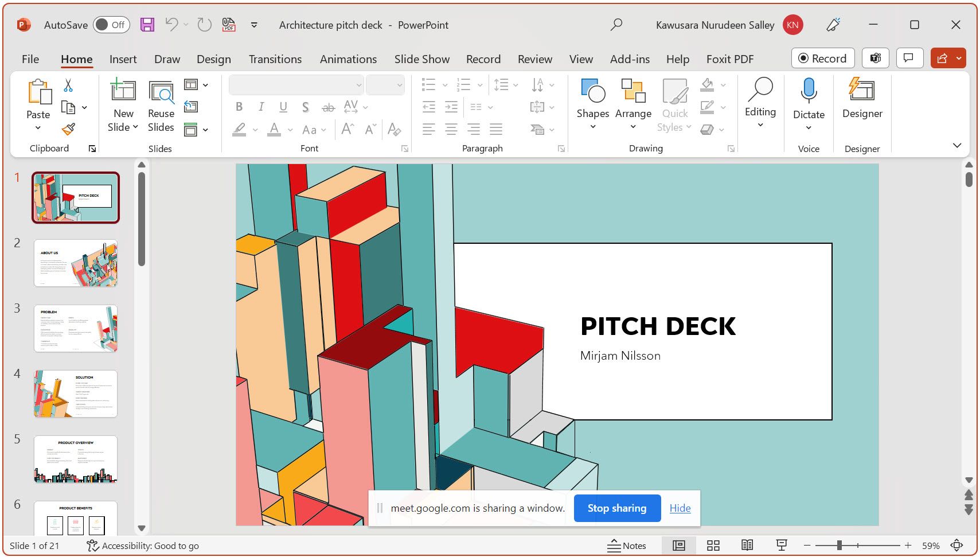Viewport: 980px width, 557px height.
Task: Open the Shapes gallery
Action: coord(592,104)
